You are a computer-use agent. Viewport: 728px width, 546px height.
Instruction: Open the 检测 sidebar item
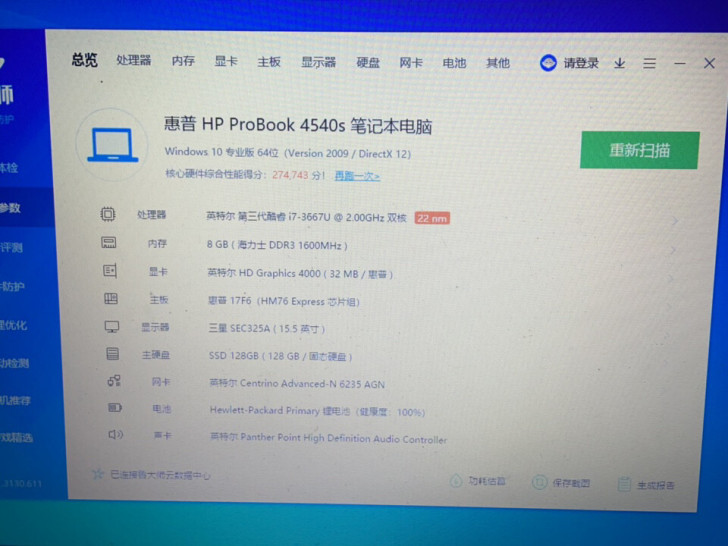coord(14,363)
